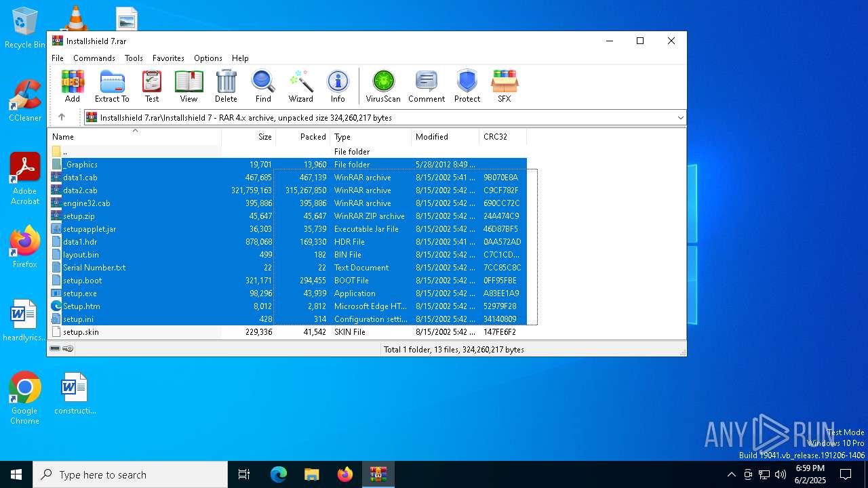Viewport: 868px width, 488px height.
Task: Select layout.bin file
Action: pos(288,254)
